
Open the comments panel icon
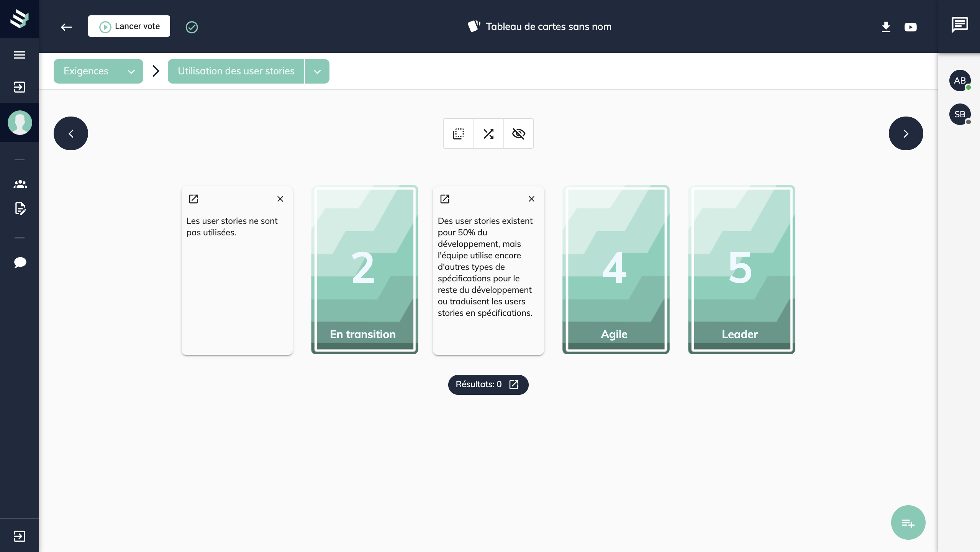(x=960, y=25)
